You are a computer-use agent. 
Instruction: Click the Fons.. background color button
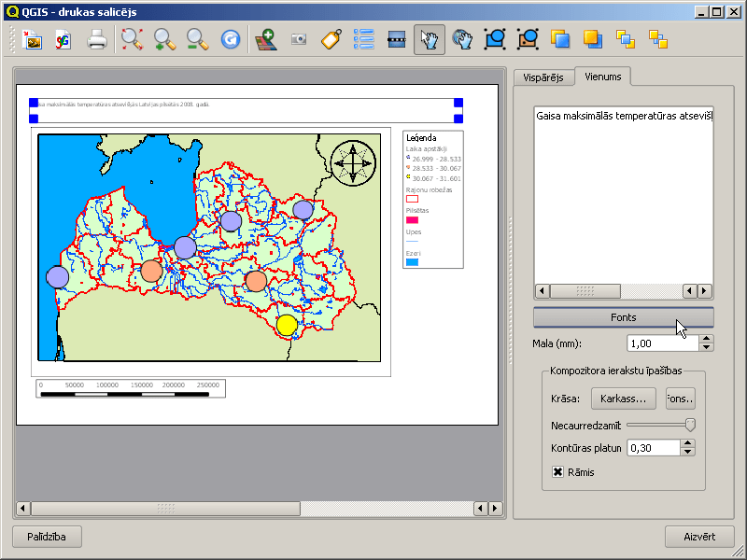[681, 399]
